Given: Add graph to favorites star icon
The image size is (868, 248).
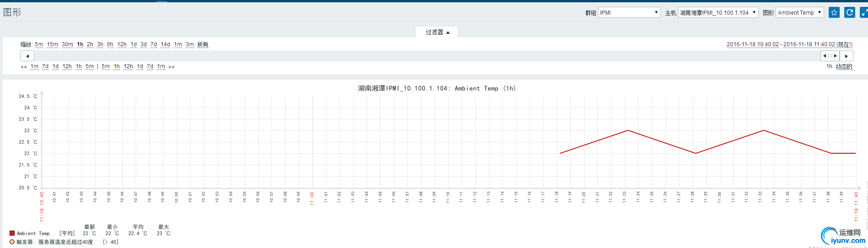Looking at the screenshot, I should pyautogui.click(x=834, y=13).
